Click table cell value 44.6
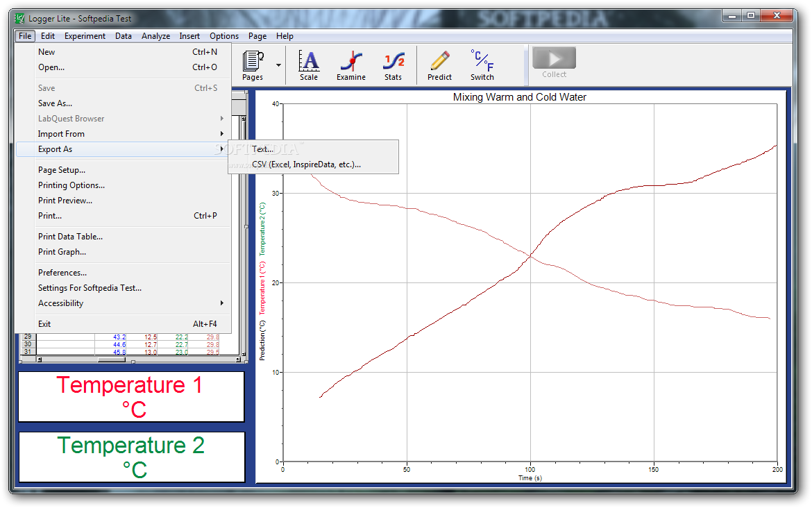 [119, 345]
